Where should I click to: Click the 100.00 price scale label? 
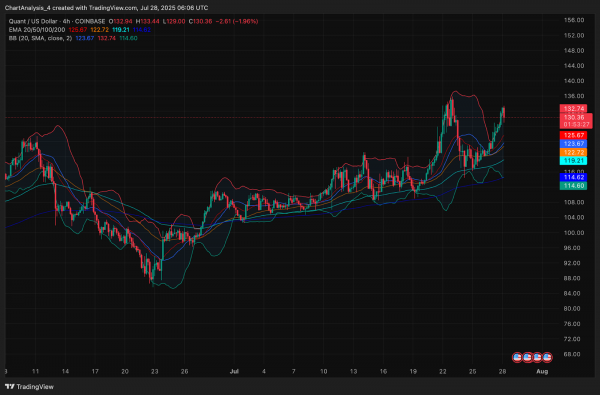574,233
